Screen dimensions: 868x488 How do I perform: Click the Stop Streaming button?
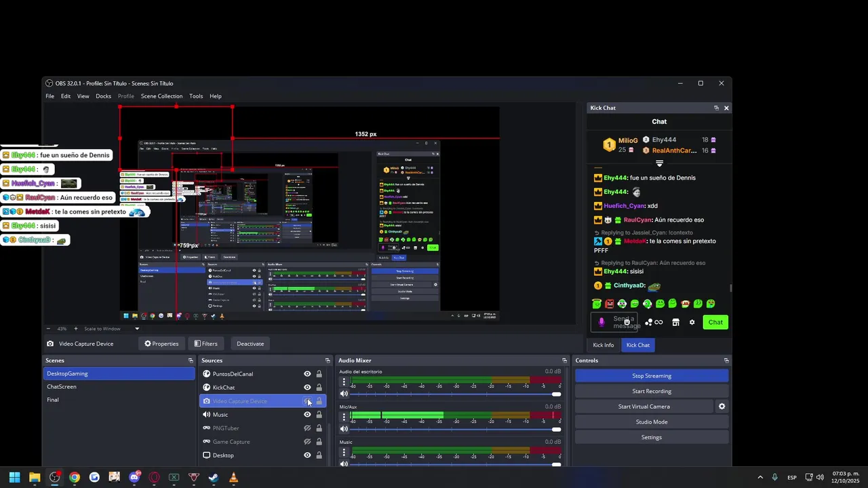[652, 376]
